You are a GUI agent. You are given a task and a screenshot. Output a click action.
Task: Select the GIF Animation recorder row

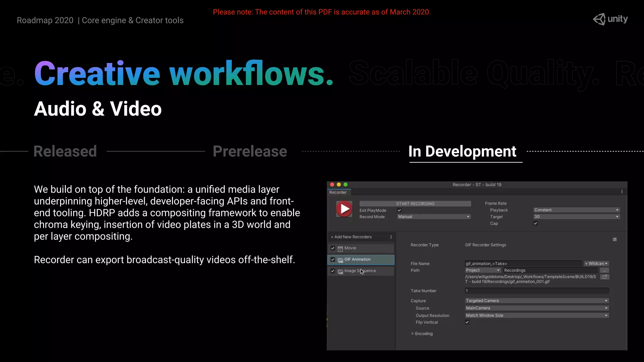click(361, 260)
